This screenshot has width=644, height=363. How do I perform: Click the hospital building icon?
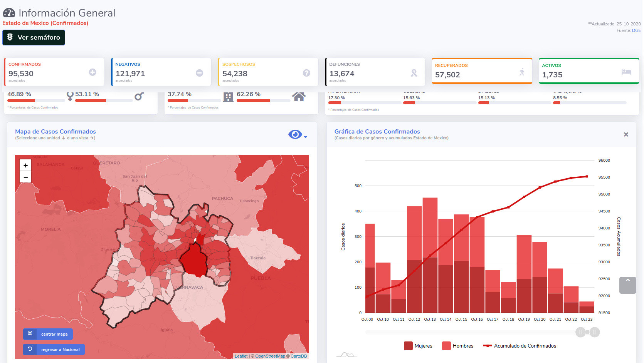pos(229,97)
